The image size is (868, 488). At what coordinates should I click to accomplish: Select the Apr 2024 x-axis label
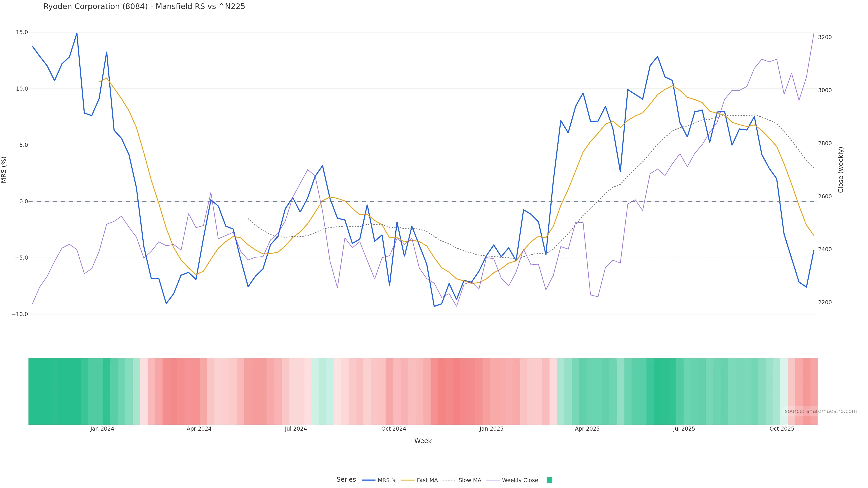[199, 429]
